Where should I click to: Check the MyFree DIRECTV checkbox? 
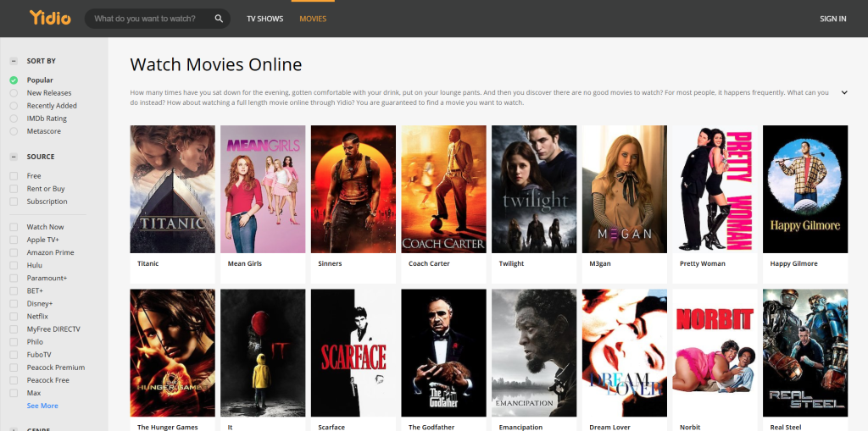pos(14,329)
